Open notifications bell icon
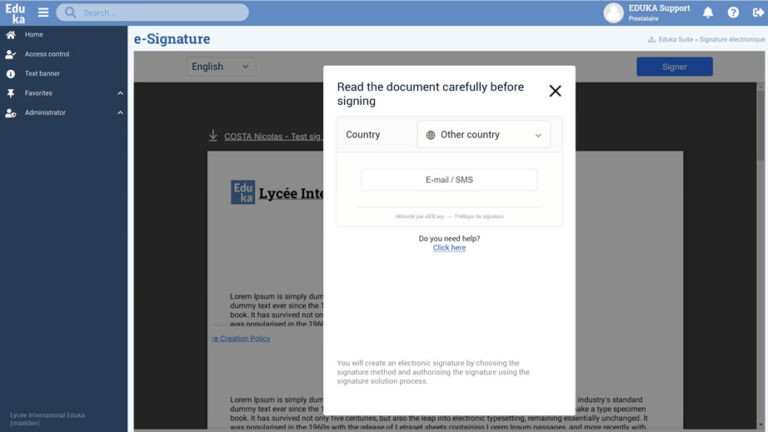This screenshot has width=768, height=432. (x=708, y=13)
